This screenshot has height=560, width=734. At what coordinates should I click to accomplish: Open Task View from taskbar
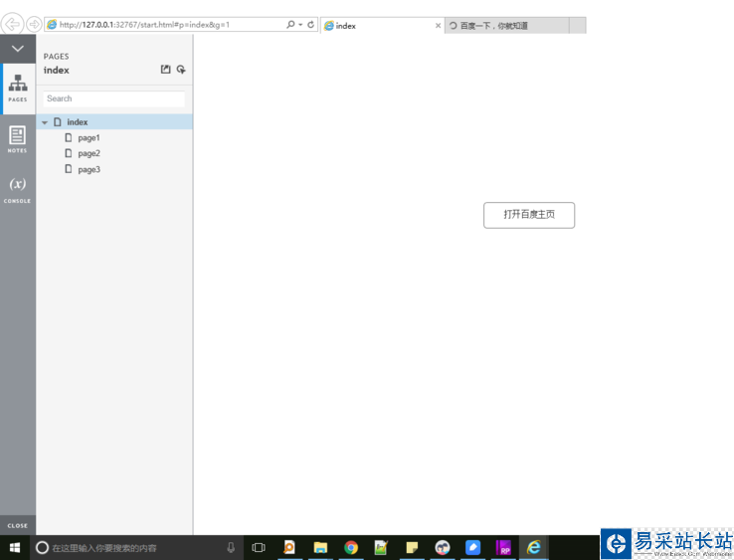coord(259,547)
